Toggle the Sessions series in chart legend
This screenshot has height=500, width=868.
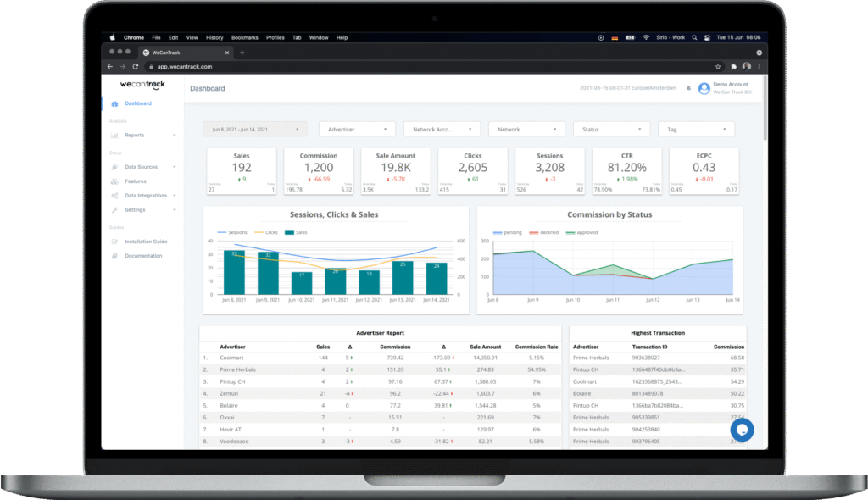pos(232,231)
